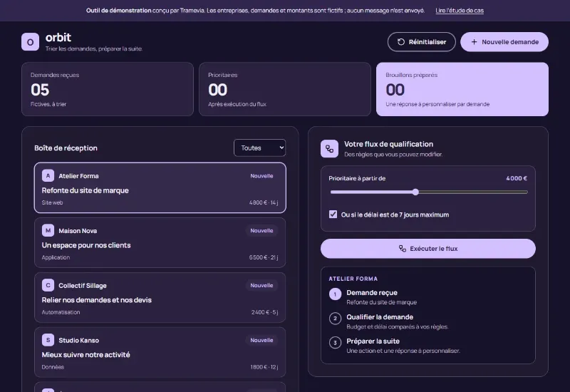Click the ATELIER FORMA heading in steps panel
This screenshot has height=392, width=570.
click(x=353, y=279)
